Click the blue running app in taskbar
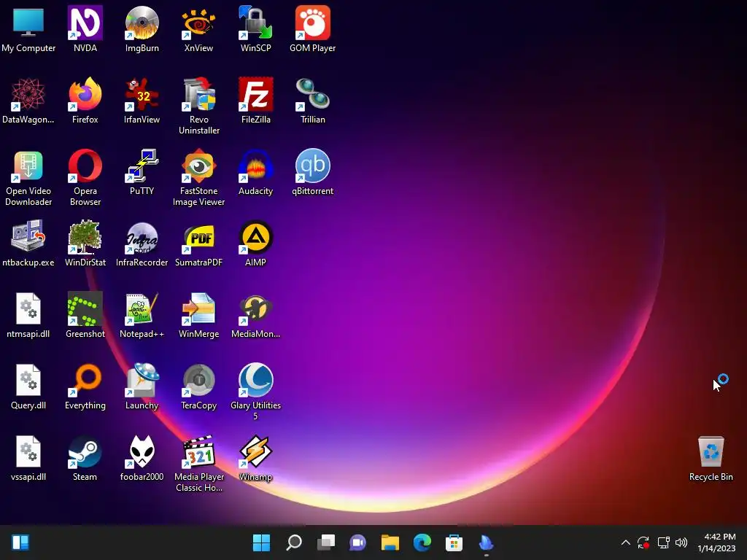The width and height of the screenshot is (747, 560). (487, 542)
